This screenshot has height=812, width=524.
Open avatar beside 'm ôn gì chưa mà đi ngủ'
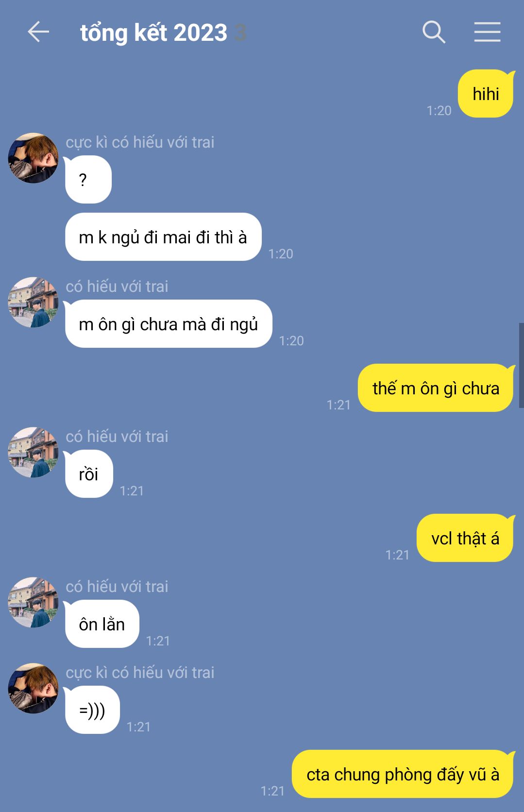pyautogui.click(x=33, y=302)
